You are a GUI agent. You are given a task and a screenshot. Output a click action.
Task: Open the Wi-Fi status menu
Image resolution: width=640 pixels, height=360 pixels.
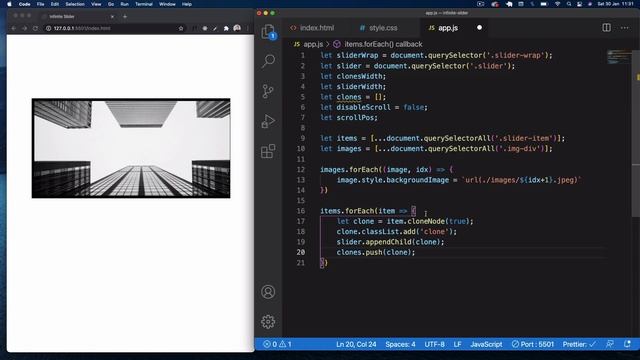(557, 4)
